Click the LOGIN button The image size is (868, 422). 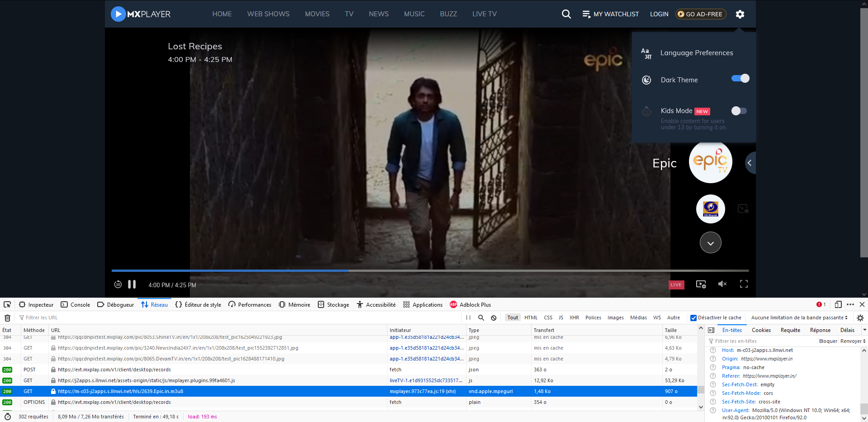click(x=659, y=14)
